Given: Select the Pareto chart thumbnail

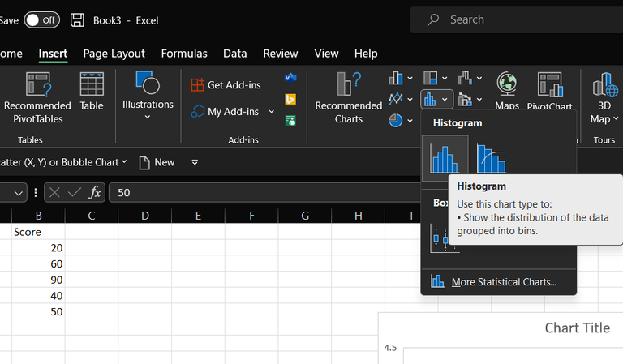Looking at the screenshot, I should pyautogui.click(x=491, y=157).
